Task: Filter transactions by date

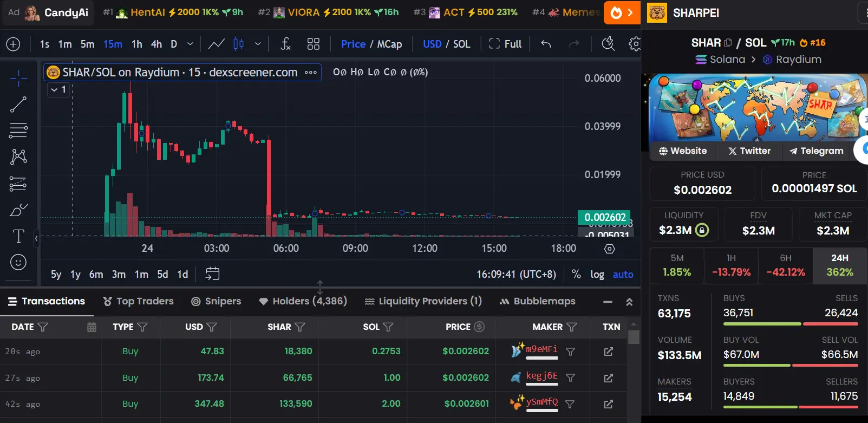Action: click(x=43, y=327)
